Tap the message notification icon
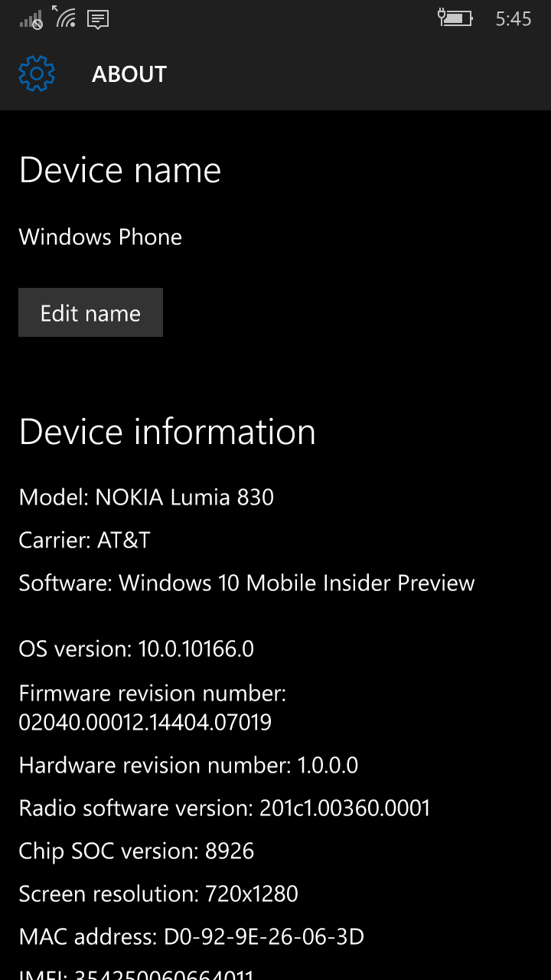Image resolution: width=551 pixels, height=980 pixels. pos(98,19)
